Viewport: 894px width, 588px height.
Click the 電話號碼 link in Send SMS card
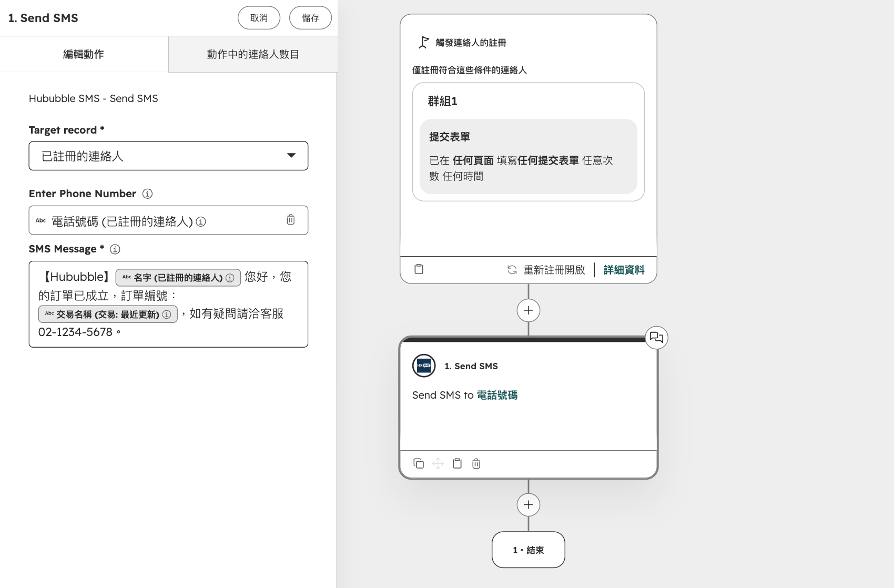(497, 395)
